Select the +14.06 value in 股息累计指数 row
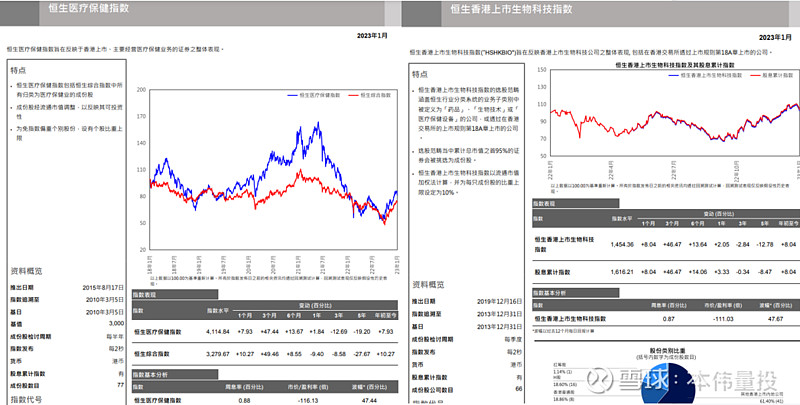The height and width of the screenshot is (405, 800). (x=697, y=272)
